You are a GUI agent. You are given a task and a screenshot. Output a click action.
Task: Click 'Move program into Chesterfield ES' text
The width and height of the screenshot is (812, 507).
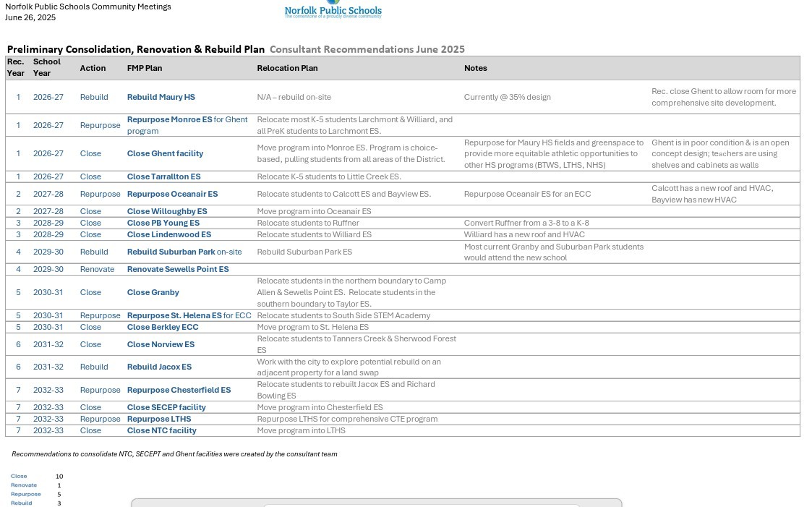point(320,407)
